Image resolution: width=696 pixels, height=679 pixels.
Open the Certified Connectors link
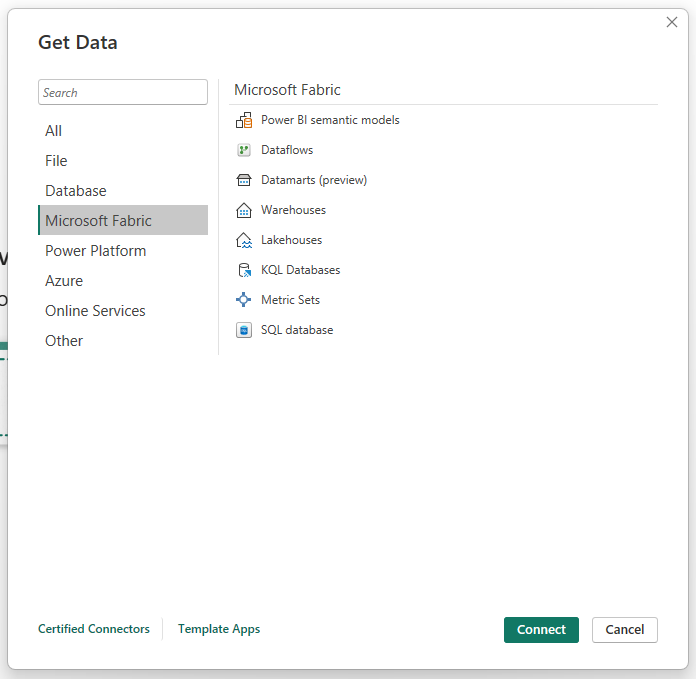coord(94,629)
